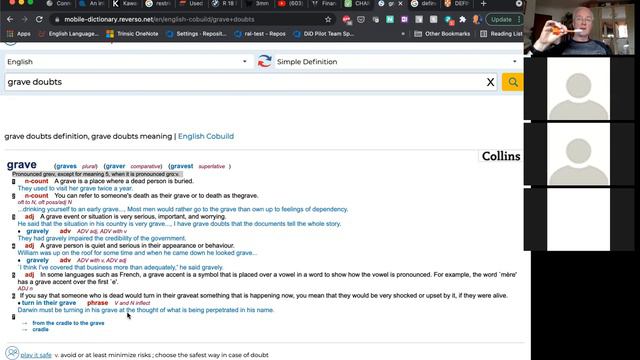This screenshot has width=640, height=360.
Task: Switch to the '3mm' tab
Action: point(258,3)
